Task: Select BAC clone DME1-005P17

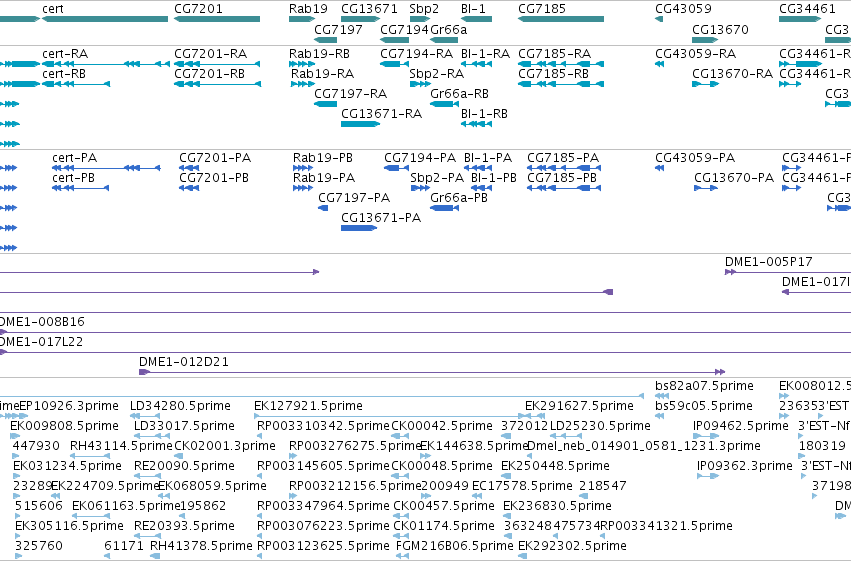Action: [x=769, y=262]
